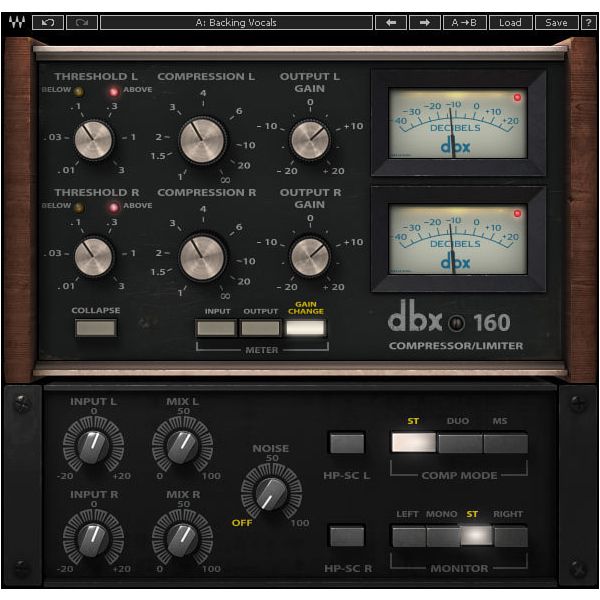The width and height of the screenshot is (600, 600).
Task: Toggle the HP-SC R sidechain filter
Action: (347, 536)
